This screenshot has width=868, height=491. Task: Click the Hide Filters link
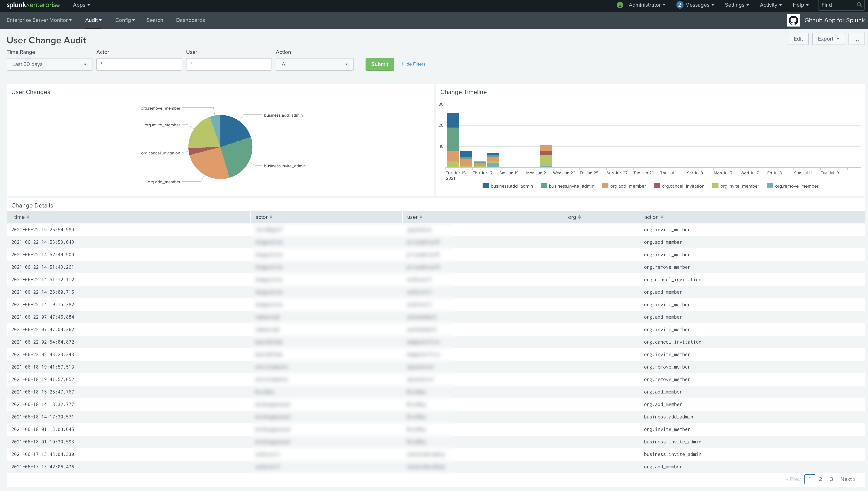[414, 64]
